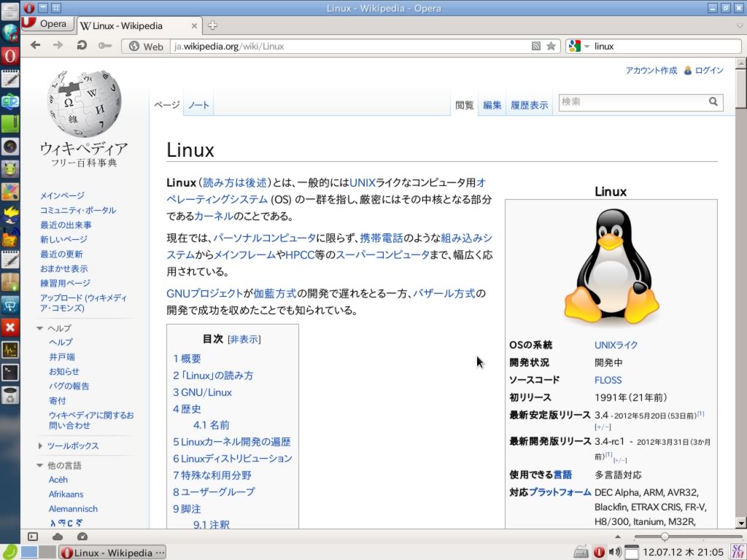Viewport: 747px width, 560px height.
Task: Open the カーネル link in intro
Action: pos(214,216)
